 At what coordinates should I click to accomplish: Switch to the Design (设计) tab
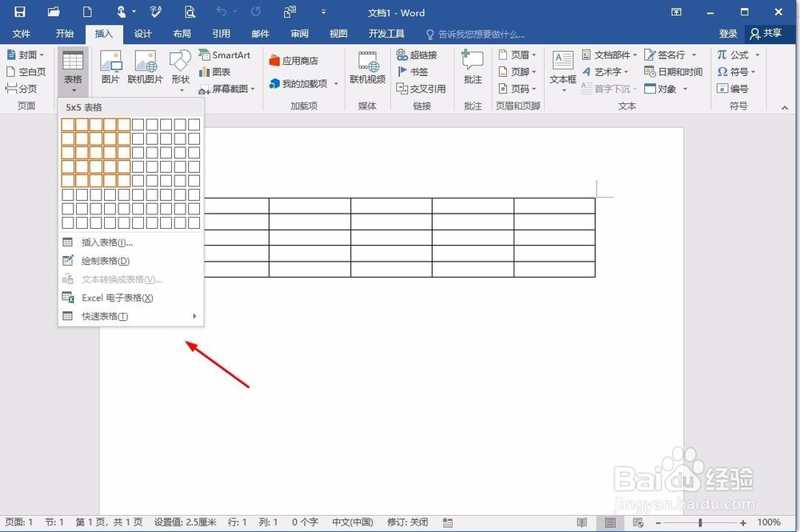pyautogui.click(x=143, y=34)
